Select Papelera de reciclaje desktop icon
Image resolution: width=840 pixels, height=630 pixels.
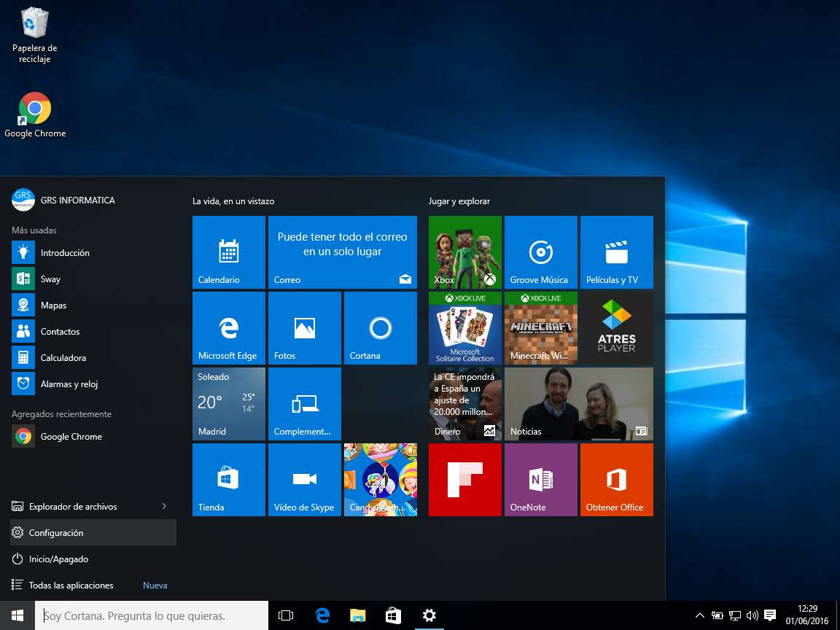point(35,35)
